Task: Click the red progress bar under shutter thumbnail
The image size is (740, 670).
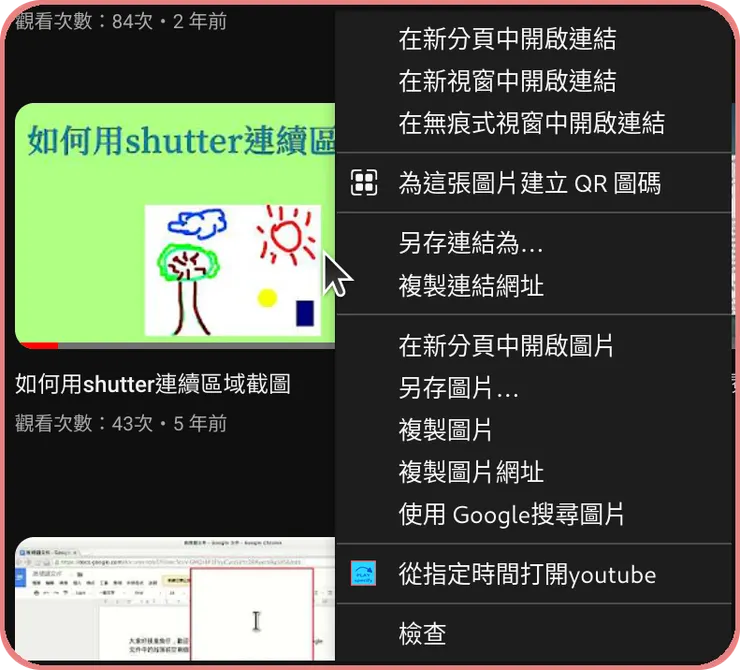Action: pyautogui.click(x=37, y=346)
